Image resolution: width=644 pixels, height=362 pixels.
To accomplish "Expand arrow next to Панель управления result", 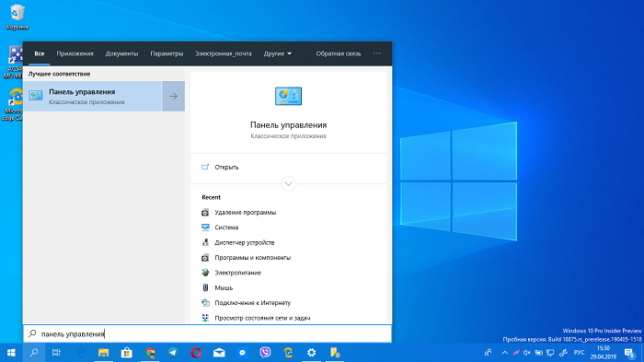I will 173,97.
